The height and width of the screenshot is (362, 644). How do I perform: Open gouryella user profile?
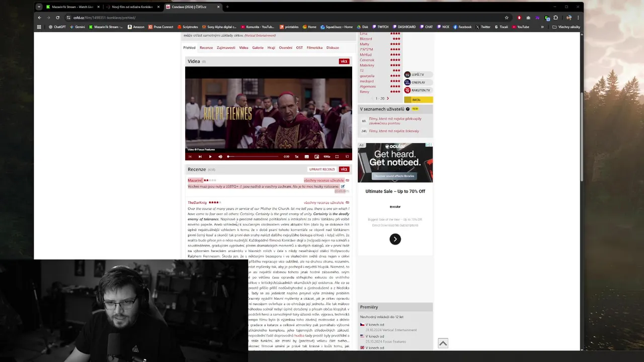click(367, 76)
